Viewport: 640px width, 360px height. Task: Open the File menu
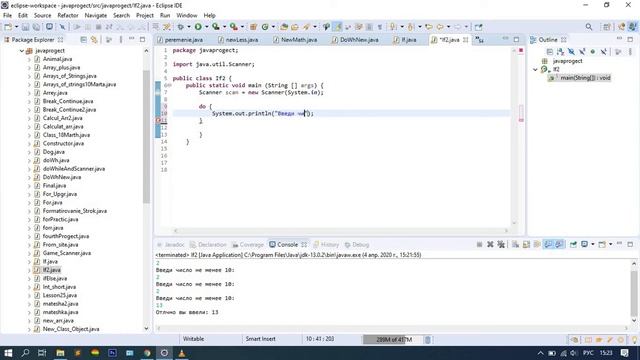coord(7,16)
